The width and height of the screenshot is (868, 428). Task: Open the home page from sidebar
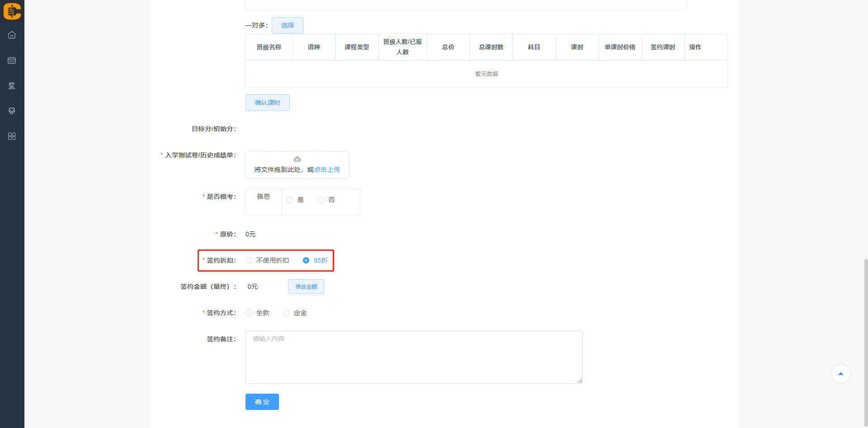pos(12,35)
